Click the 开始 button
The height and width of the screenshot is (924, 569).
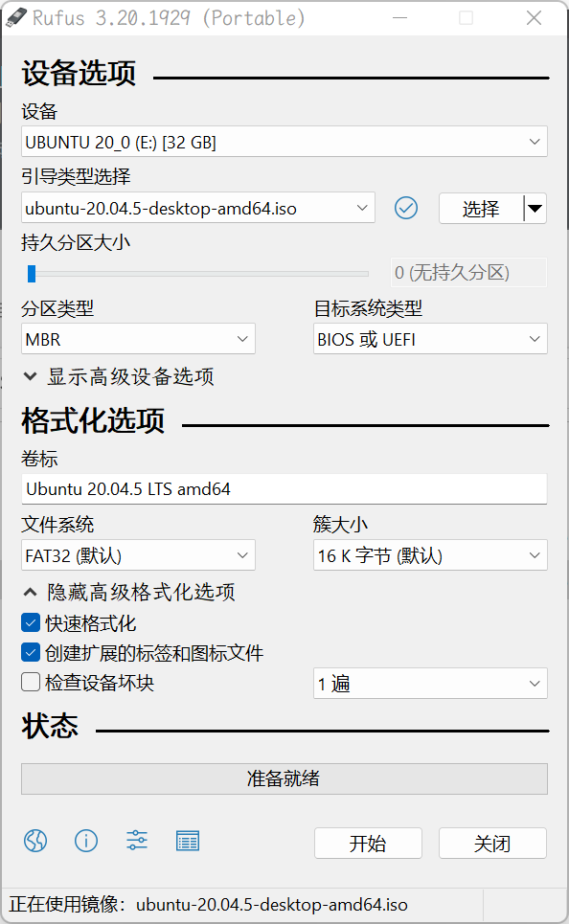pos(368,844)
